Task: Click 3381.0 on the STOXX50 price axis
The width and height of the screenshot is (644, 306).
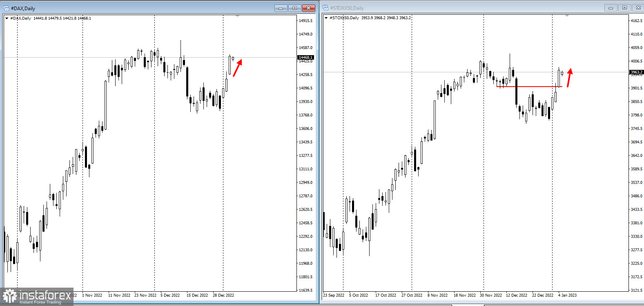Action: [636, 223]
